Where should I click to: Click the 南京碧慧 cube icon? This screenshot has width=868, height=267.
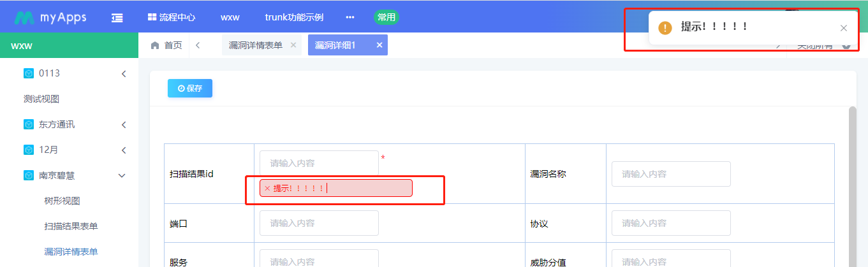[29, 175]
